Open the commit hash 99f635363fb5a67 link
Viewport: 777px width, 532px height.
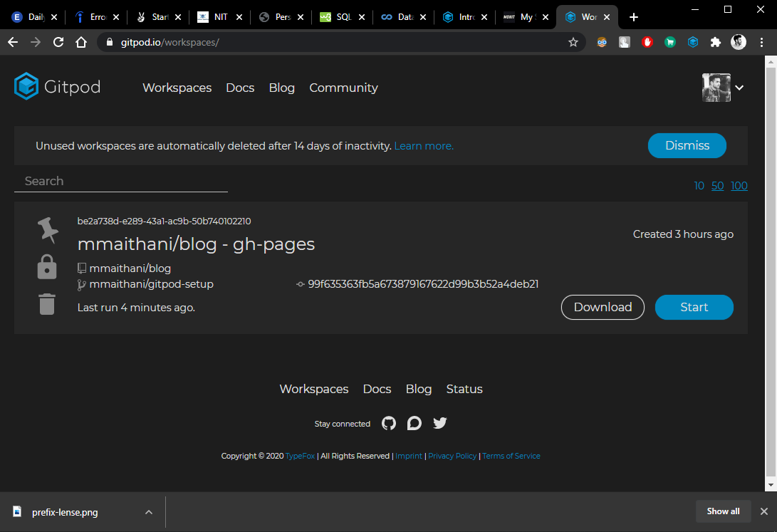pos(423,284)
